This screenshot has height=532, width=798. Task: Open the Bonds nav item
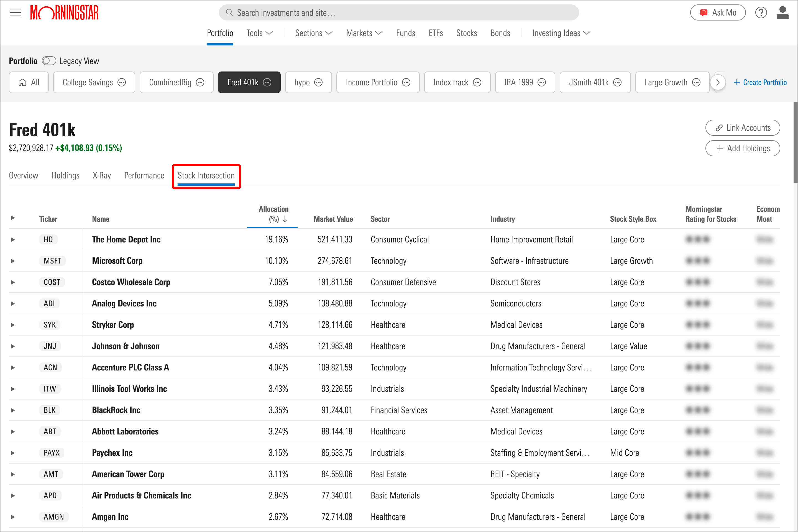500,33
